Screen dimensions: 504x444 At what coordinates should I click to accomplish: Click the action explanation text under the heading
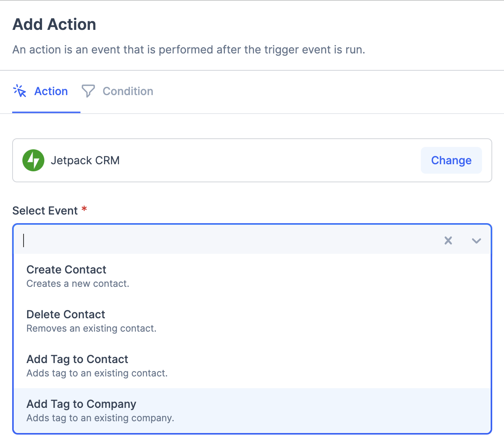189,50
